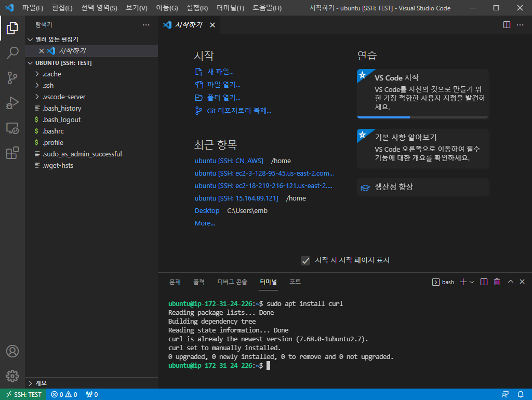Click the bash terminal profile icon
Viewport: 532px width, 400px height.
point(436,282)
